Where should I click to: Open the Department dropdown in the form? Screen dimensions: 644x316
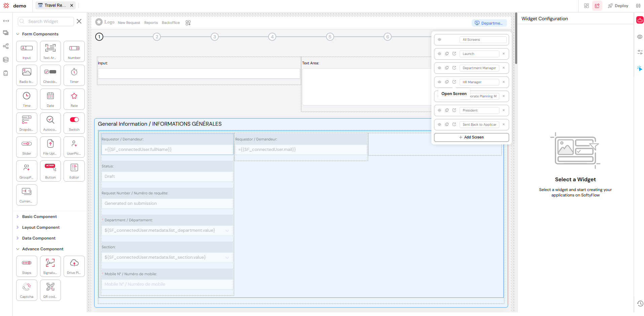[x=227, y=230]
